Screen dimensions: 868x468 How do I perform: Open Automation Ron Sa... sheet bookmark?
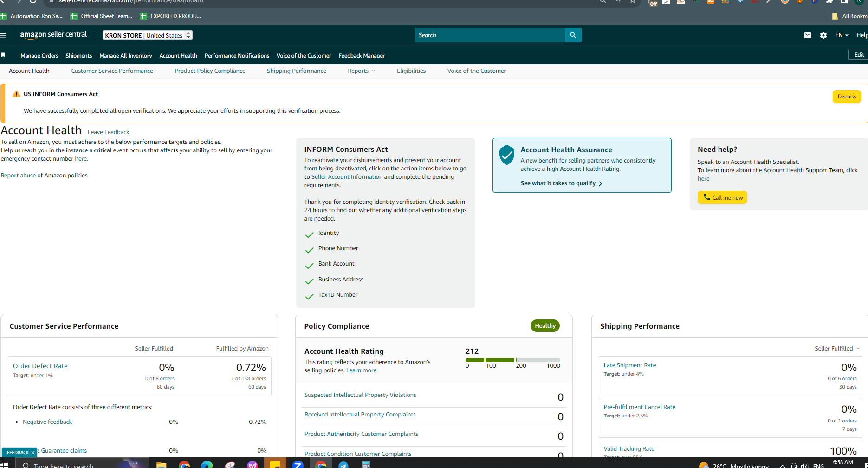(x=32, y=16)
